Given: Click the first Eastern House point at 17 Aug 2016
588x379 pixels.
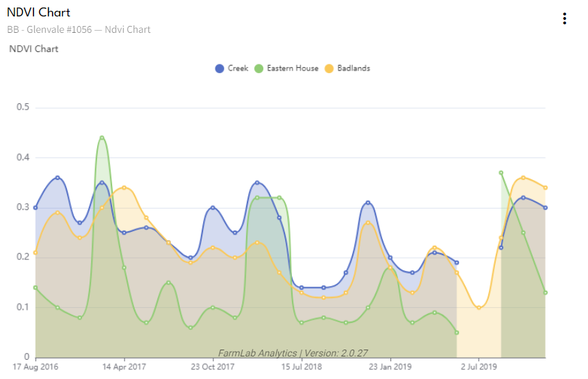Looking at the screenshot, I should click(x=36, y=287).
